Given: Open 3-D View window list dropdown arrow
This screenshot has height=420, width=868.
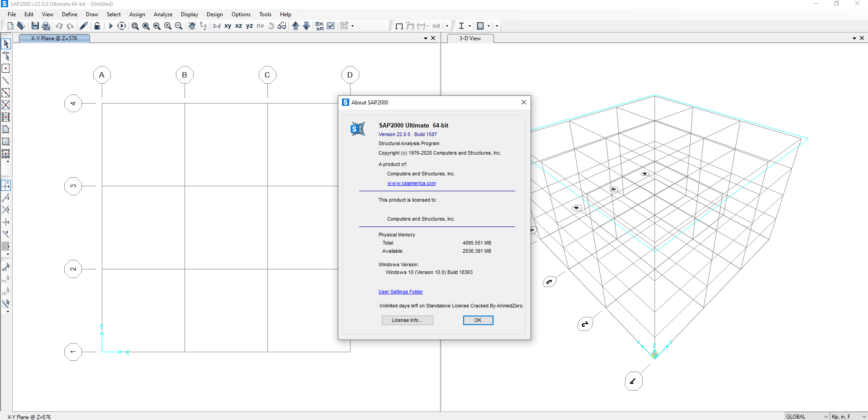Looking at the screenshot, I should click(x=854, y=38).
